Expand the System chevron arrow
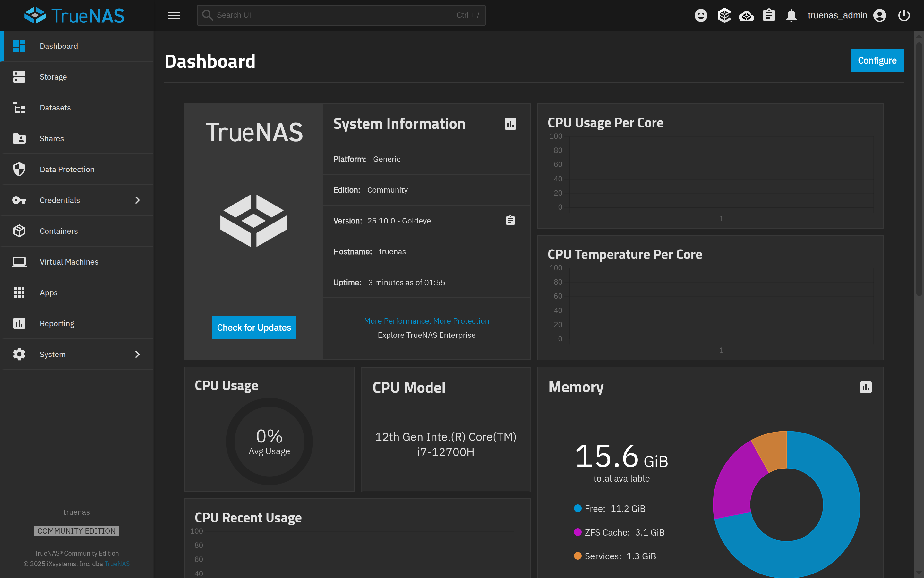Viewport: 924px width, 578px height. pos(137,355)
